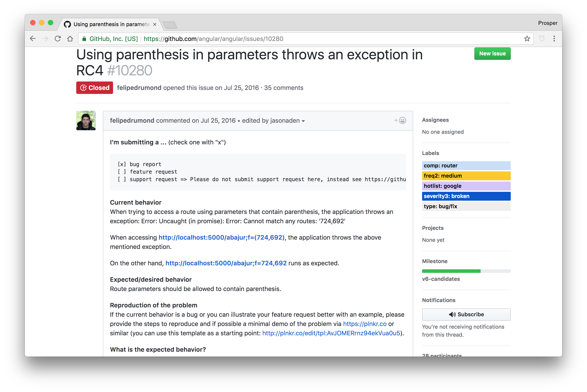
Task: Go to browser home icon
Action: pyautogui.click(x=70, y=39)
